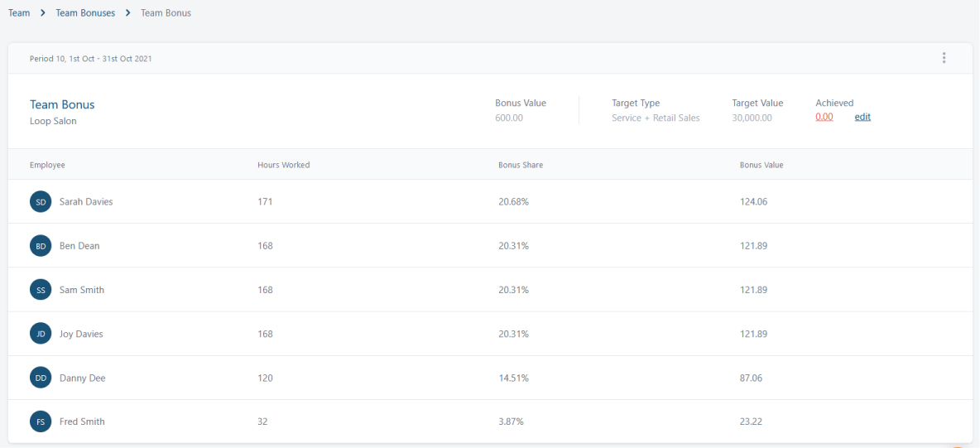This screenshot has height=448, width=980.
Task: Select Sarah Davies employee name
Action: (86, 202)
